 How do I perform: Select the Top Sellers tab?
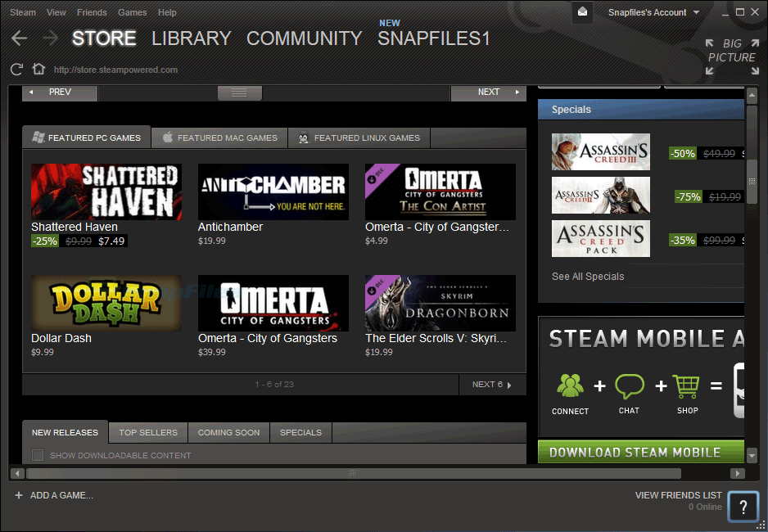148,433
